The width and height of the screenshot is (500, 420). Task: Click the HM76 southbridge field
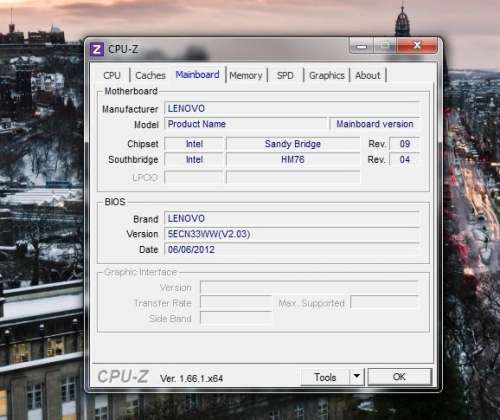click(x=293, y=160)
